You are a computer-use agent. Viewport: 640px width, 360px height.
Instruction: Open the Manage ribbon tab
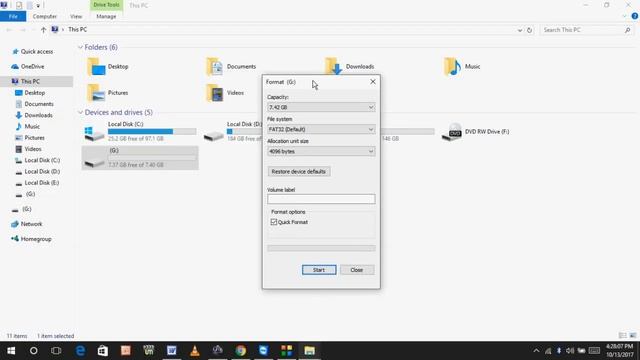point(106,16)
